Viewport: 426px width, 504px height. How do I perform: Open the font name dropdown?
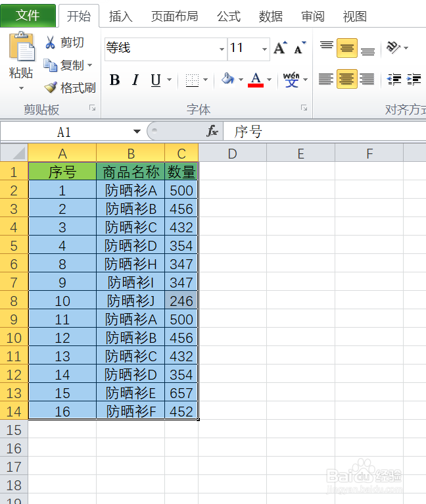pyautogui.click(x=222, y=49)
